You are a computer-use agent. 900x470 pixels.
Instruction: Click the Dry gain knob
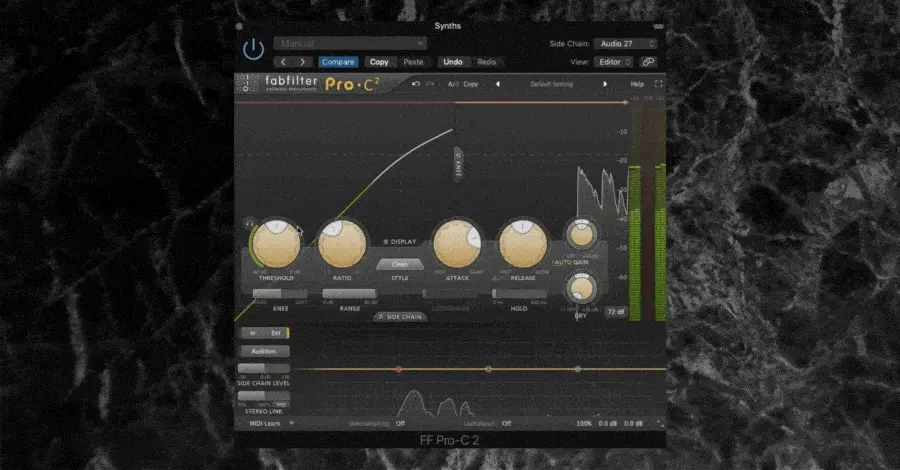(x=581, y=289)
